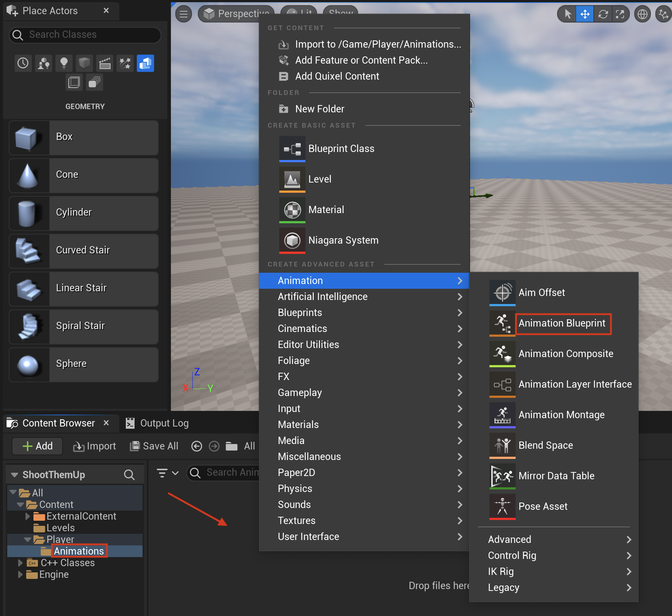Open the Recently Placed category icon
672x616 pixels.
point(23,63)
